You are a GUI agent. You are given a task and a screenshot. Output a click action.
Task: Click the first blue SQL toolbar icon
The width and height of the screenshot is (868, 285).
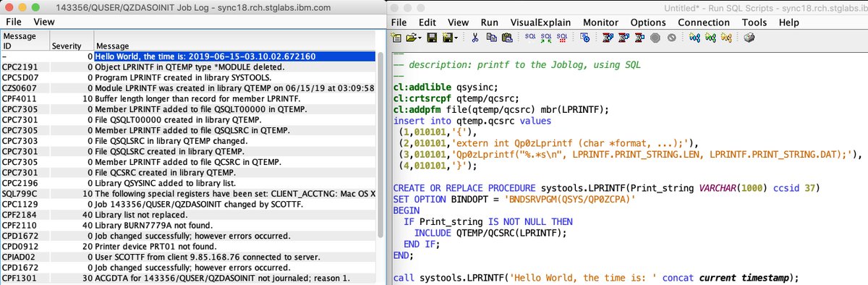[530, 36]
